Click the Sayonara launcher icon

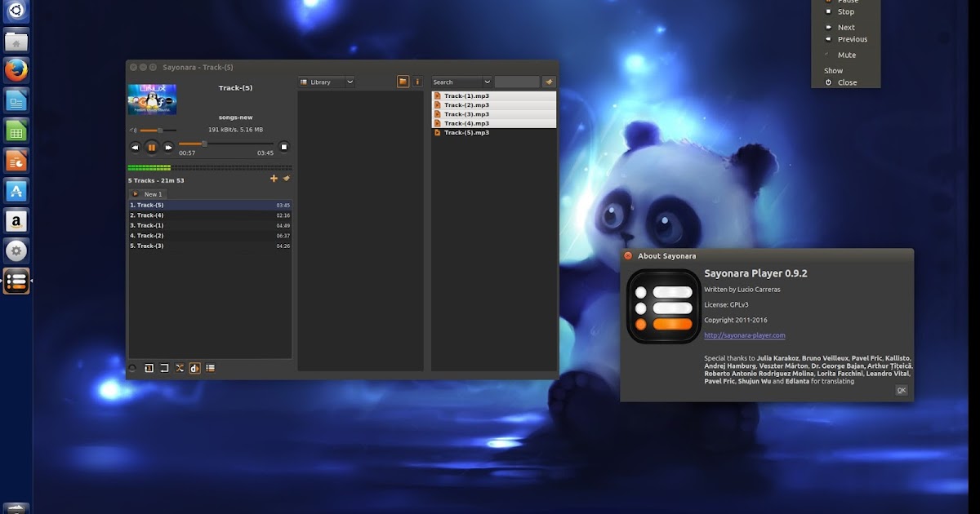(x=16, y=281)
